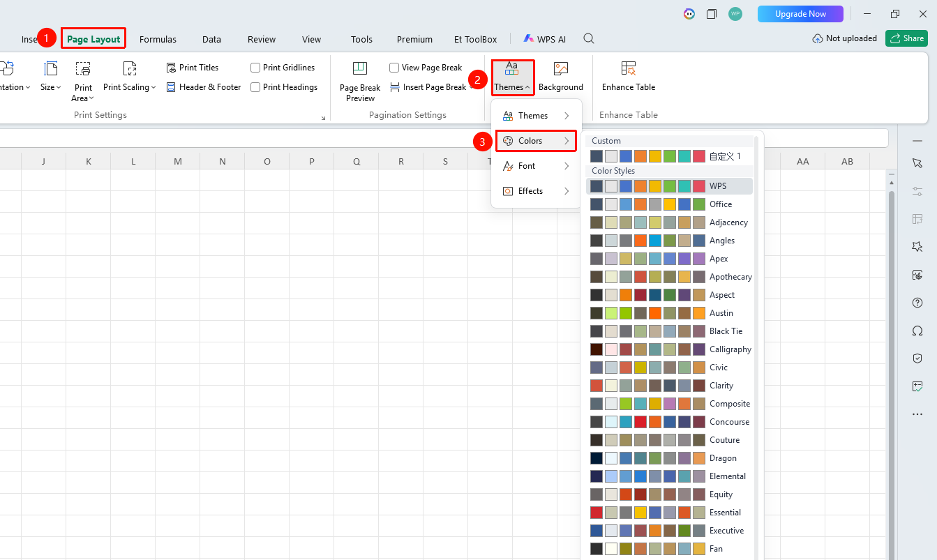Open the sidebar more options ellipsis

point(917,414)
